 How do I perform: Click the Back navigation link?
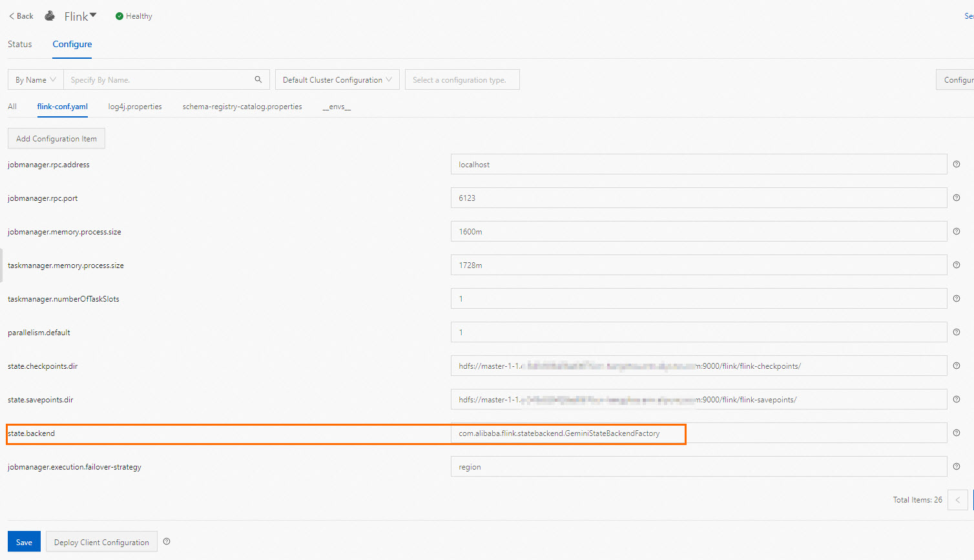coord(20,16)
